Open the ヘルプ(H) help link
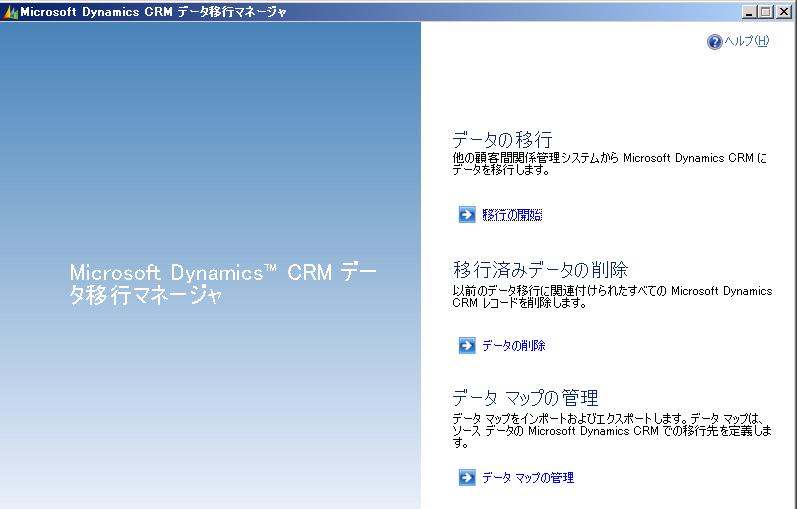The image size is (797, 509). [747, 41]
